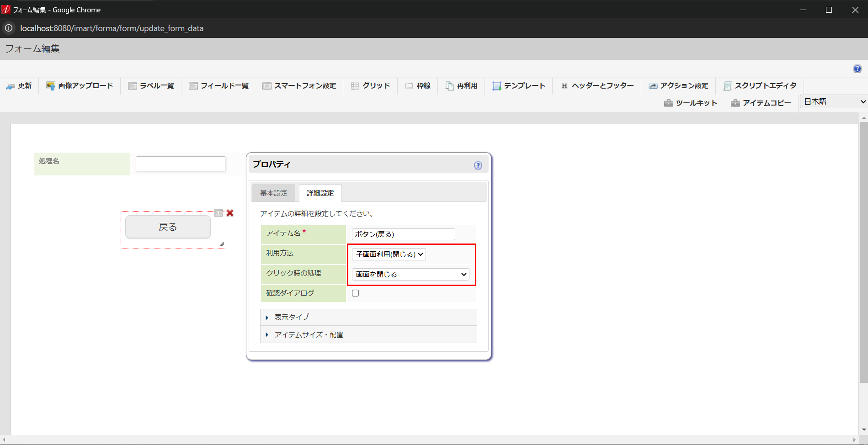Open the ラベル一覧 panel

click(151, 86)
